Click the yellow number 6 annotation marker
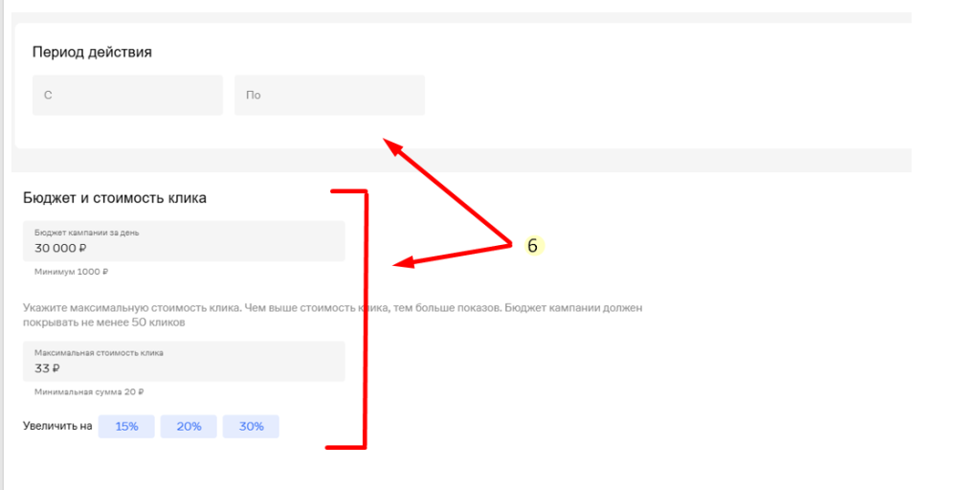Viewport: 980px width, 490px height. coord(534,246)
